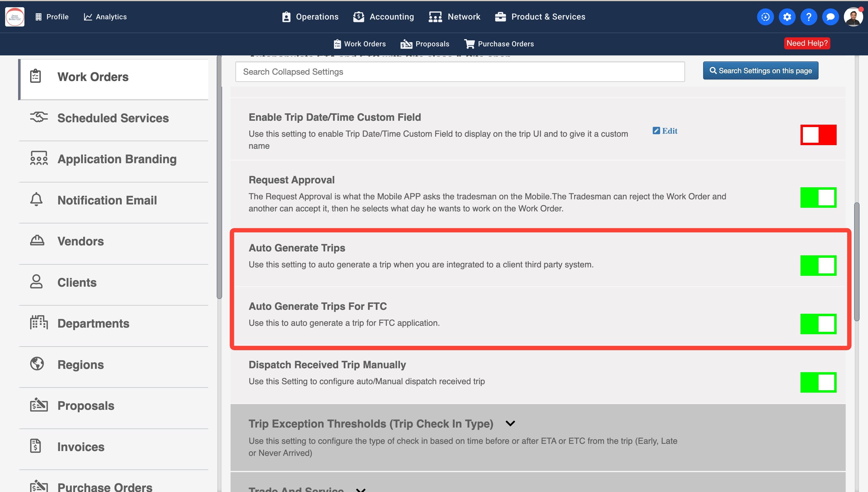Toggle Dispatch Received Trip Manually switch
The width and height of the screenshot is (868, 492).
818,382
